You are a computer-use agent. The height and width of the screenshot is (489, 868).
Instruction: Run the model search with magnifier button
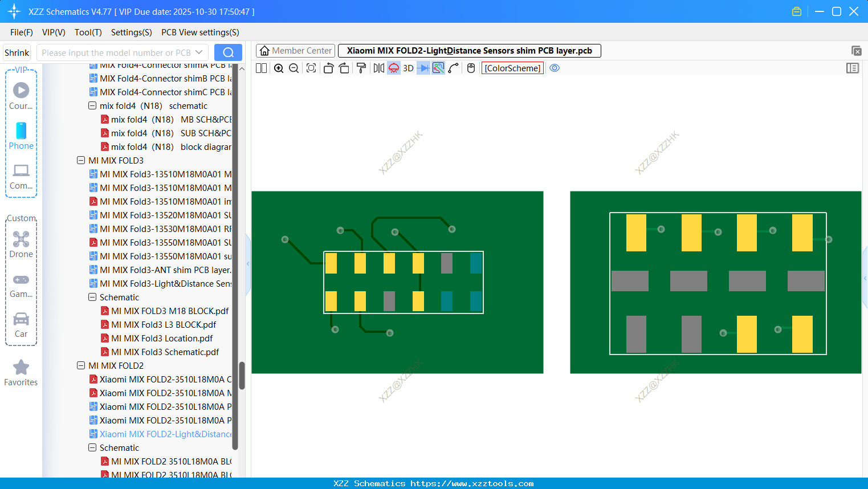[x=228, y=52]
